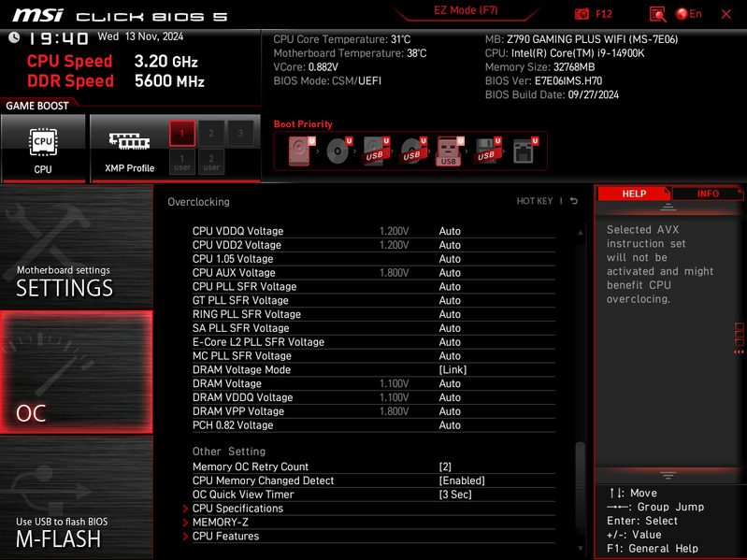Change language via the En globe icon

[689, 14]
